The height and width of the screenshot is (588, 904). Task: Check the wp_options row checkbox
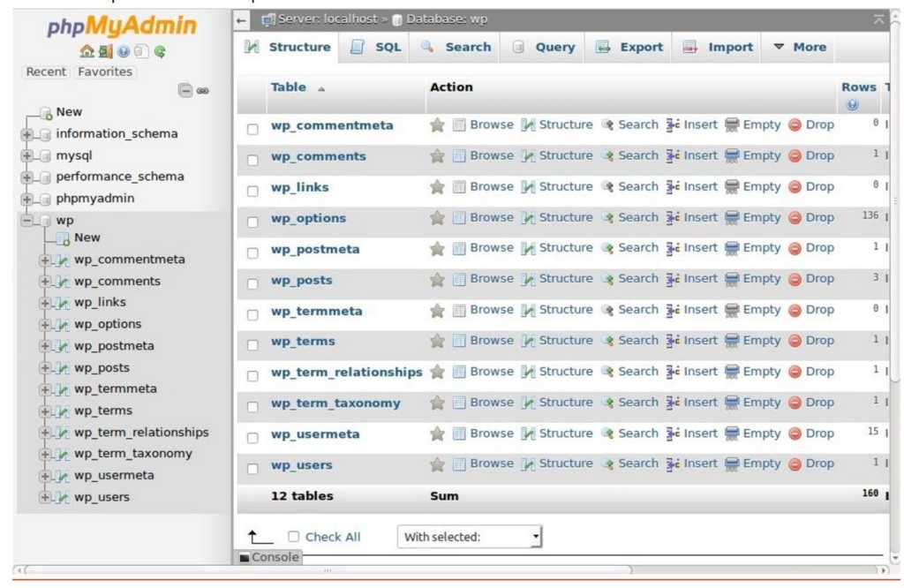click(252, 222)
